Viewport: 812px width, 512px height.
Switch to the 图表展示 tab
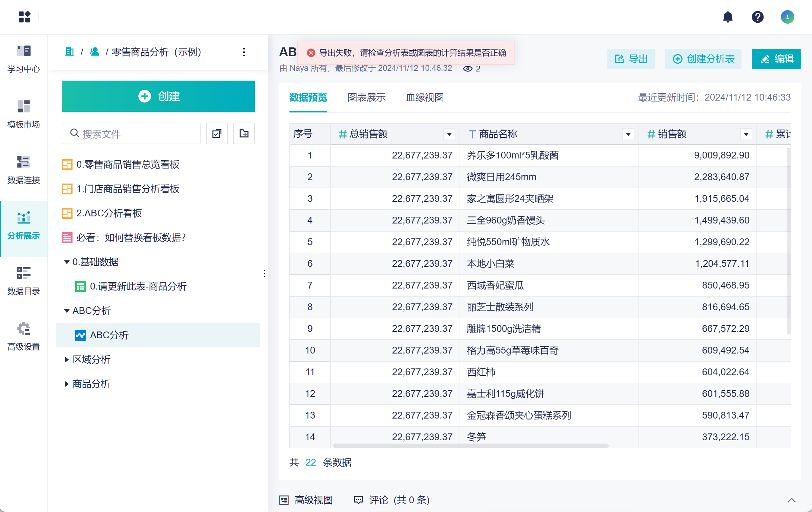[367, 98]
